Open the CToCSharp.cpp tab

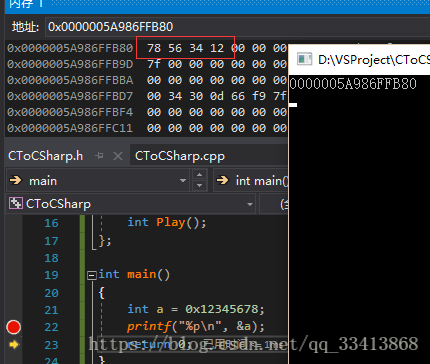(x=180, y=156)
